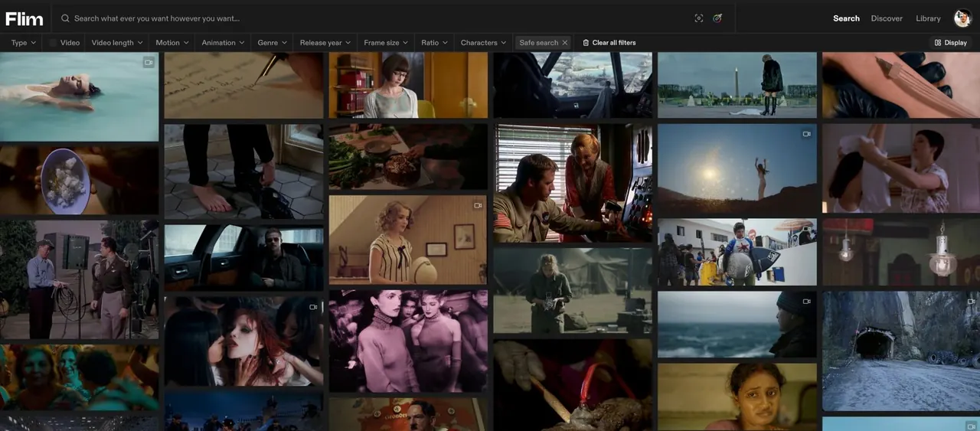Open the cockpit snowy view thumbnail

point(573,86)
